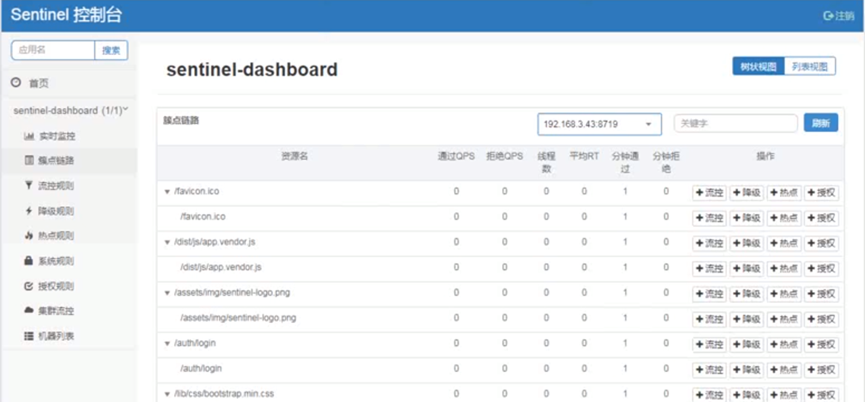This screenshot has height=402, width=865.
Task: Click the table icon for 簇点链路
Action: tap(29, 160)
